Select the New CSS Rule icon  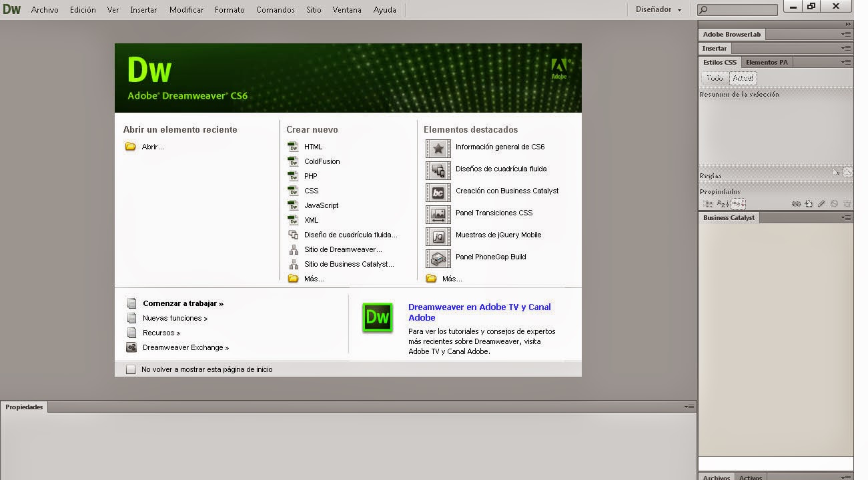pyautogui.click(x=808, y=203)
